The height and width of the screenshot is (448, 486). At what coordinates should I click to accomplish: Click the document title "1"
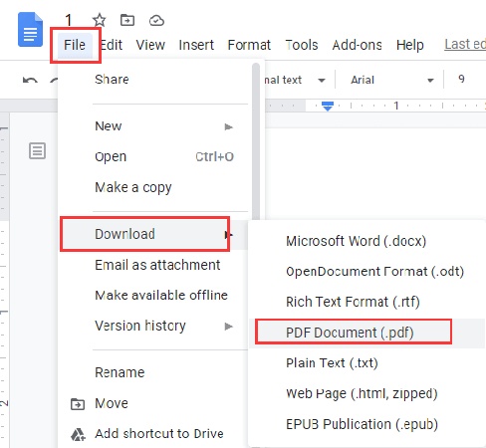[69, 20]
